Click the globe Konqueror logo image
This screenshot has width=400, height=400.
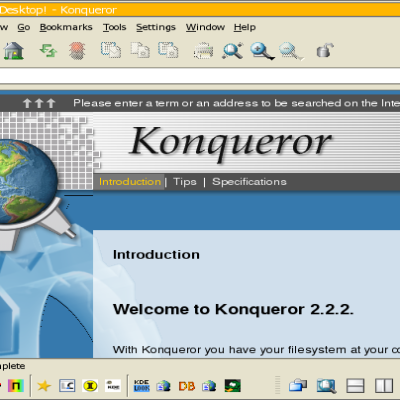coord(28,182)
